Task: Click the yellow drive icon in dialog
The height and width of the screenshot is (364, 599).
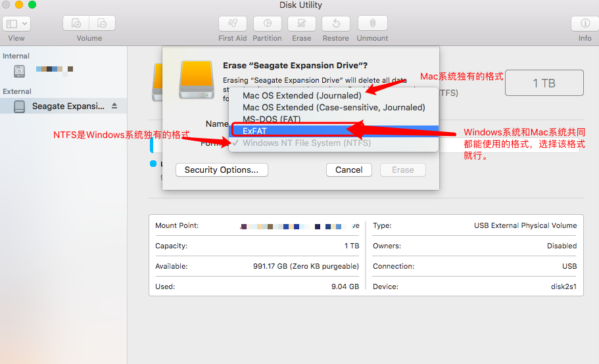Action: (x=197, y=80)
